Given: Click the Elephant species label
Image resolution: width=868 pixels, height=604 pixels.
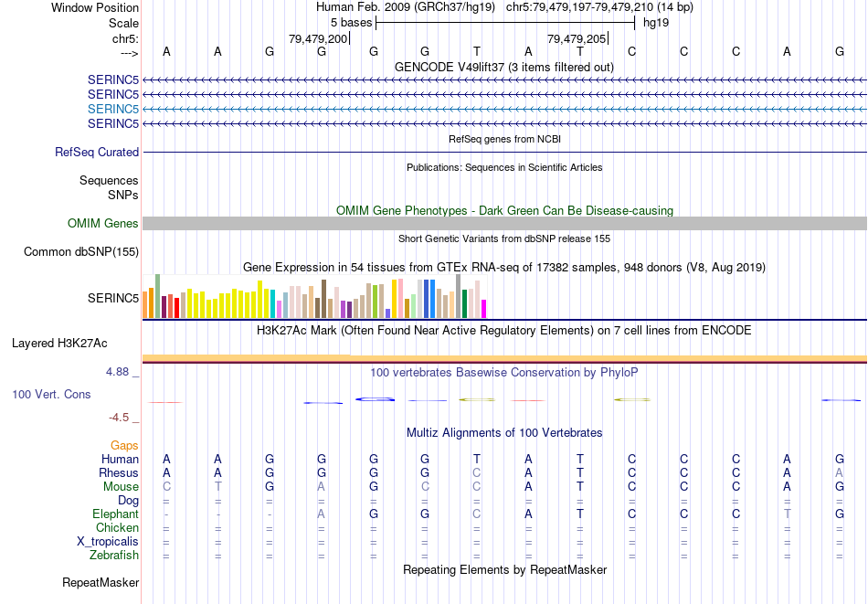Looking at the screenshot, I should [116, 514].
